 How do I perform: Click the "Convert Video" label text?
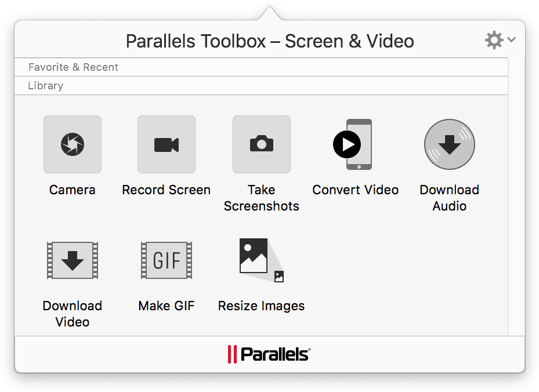[356, 190]
